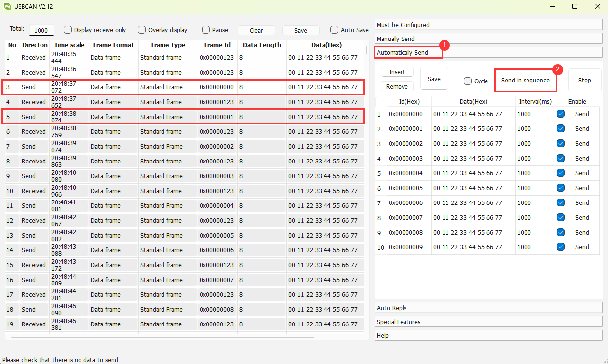608x364 pixels.
Task: Expand the Special Features section
Action: click(x=488, y=322)
